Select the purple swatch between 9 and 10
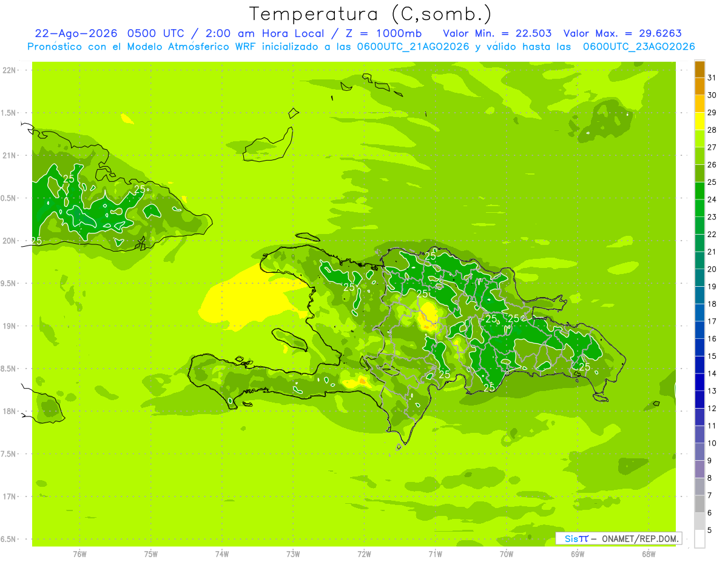Image resolution: width=728 pixels, height=562 pixels. pyautogui.click(x=699, y=452)
